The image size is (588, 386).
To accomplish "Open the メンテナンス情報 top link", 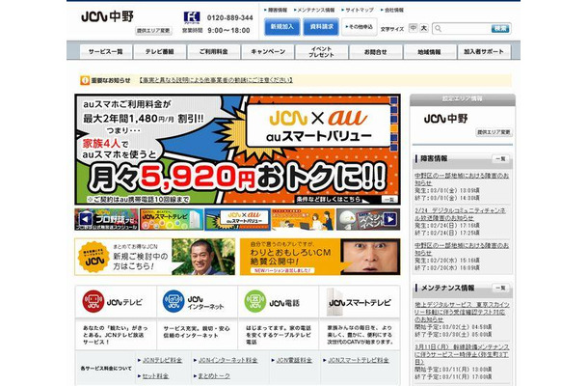I will click(x=314, y=11).
